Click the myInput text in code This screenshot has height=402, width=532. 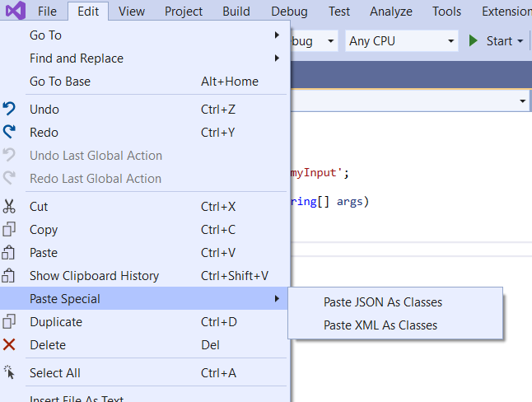(x=313, y=172)
